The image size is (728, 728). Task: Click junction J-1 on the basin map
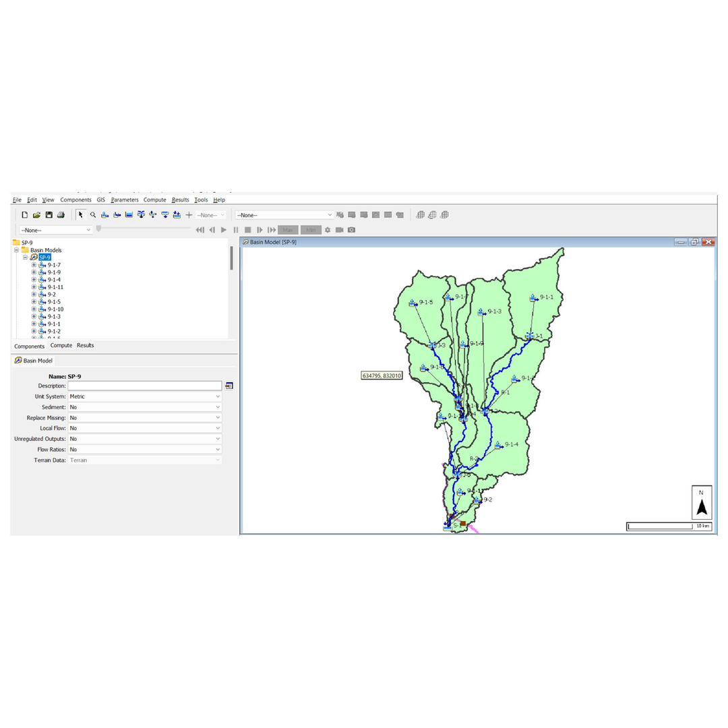tap(530, 336)
